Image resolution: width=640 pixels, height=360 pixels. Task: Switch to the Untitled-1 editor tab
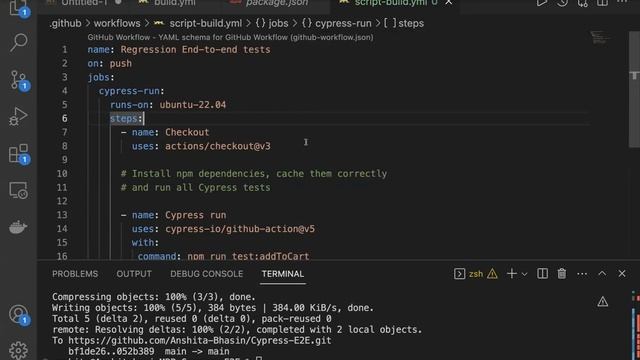85,3
